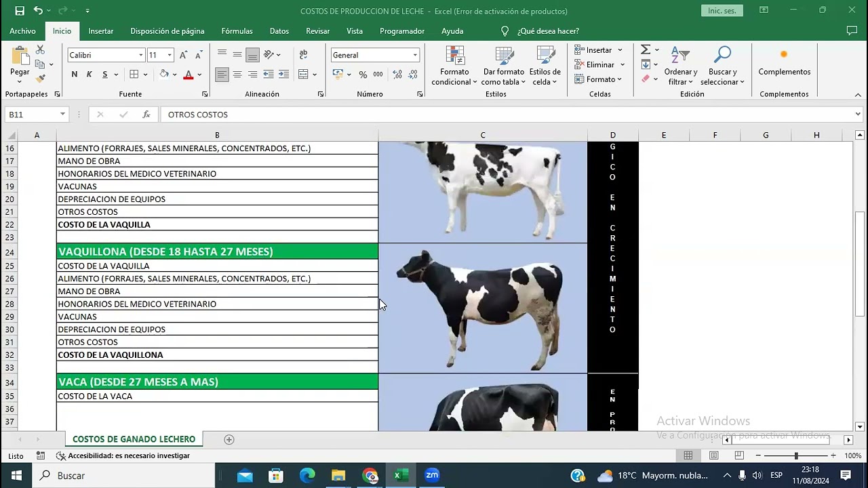Click Merge and Center icon
Image resolution: width=868 pixels, height=488 pixels.
coord(303,75)
